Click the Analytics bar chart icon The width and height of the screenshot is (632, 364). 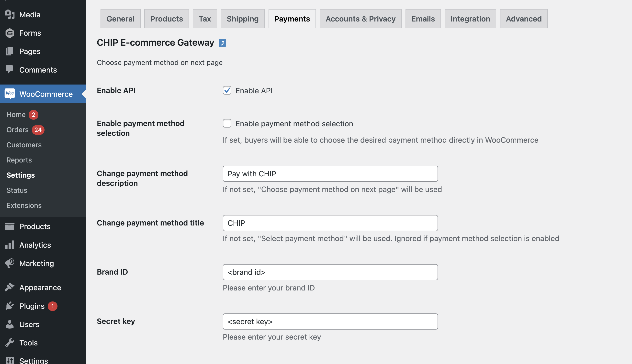point(10,245)
